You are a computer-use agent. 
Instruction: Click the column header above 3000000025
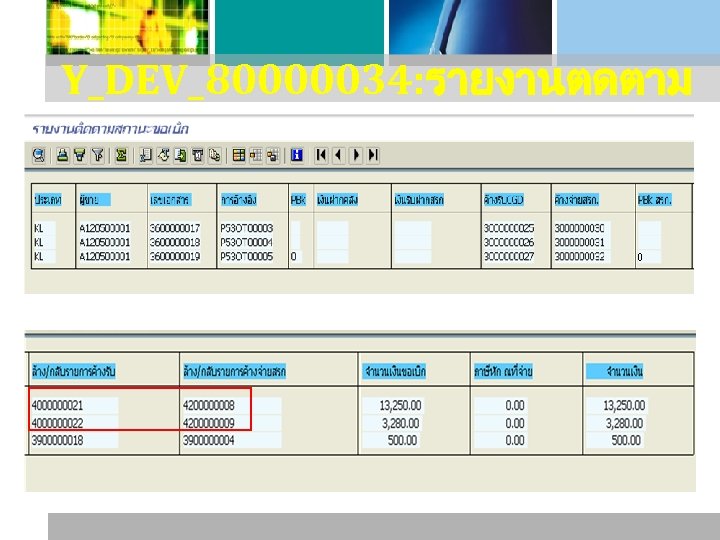(x=504, y=200)
